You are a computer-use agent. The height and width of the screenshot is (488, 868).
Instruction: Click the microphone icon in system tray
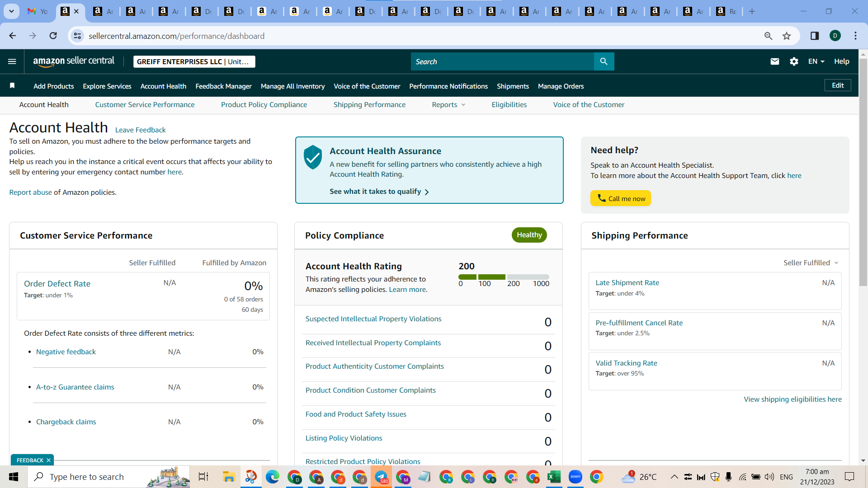click(x=728, y=477)
